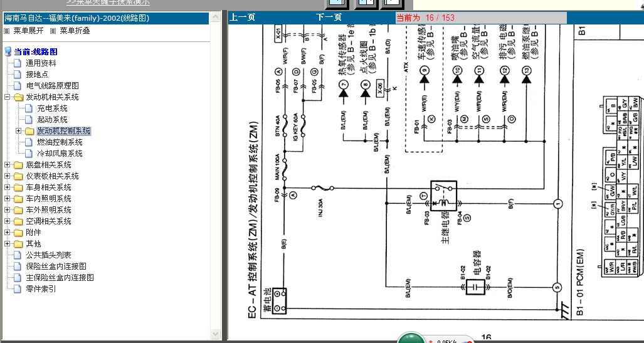644x343 pixels.
Task: Open the 零件索引 entry
Action: point(41,289)
